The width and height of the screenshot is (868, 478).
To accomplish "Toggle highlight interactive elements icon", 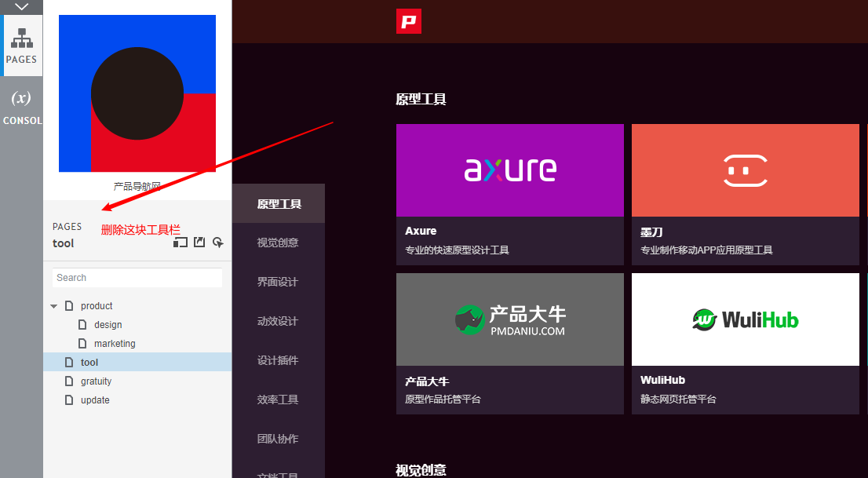I will click(218, 242).
